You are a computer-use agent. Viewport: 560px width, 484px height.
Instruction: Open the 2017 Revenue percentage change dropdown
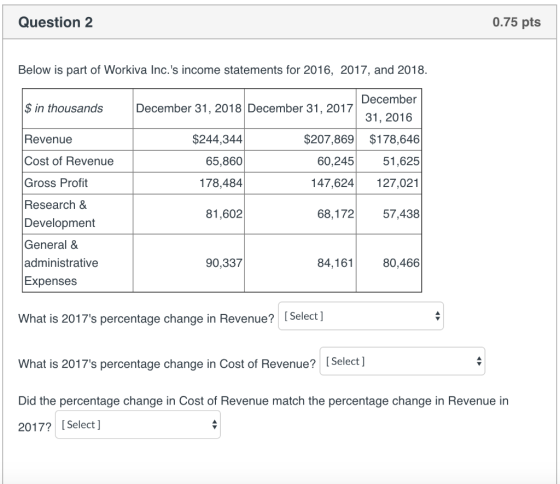pos(361,316)
